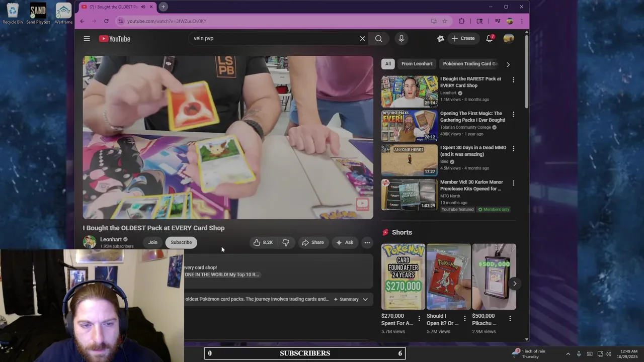Start voice search with the microphone

point(401,39)
